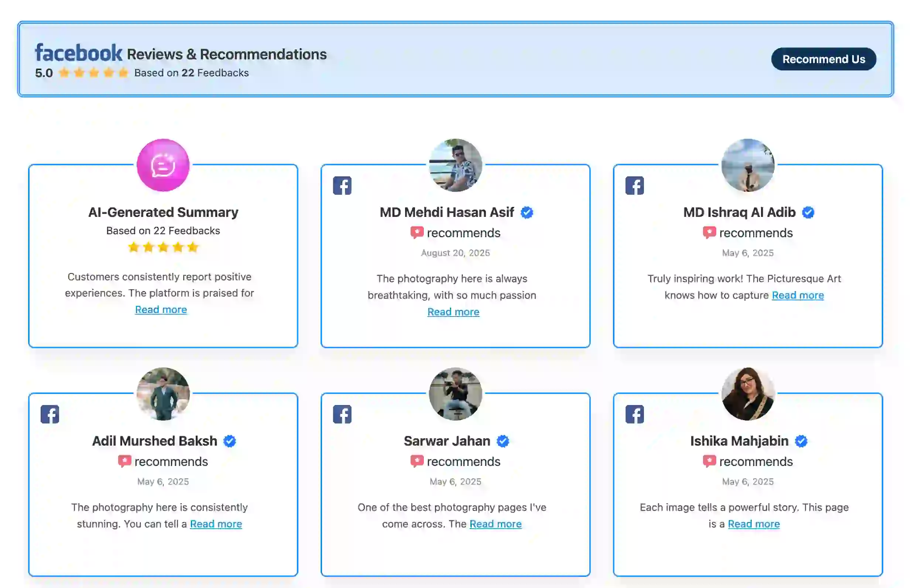Click the recommends heart icon on Sarwar Jahan's card

416,461
